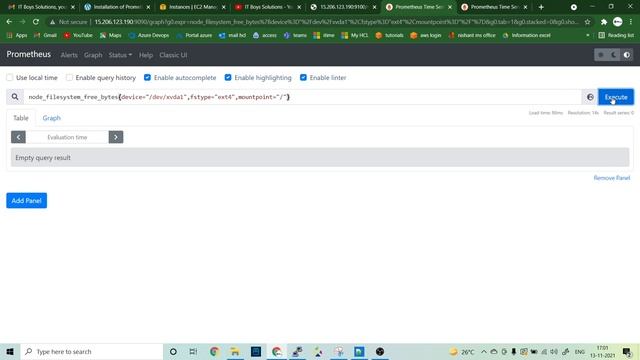
Task: Switch to the Graph tab in the panel
Action: click(x=51, y=118)
